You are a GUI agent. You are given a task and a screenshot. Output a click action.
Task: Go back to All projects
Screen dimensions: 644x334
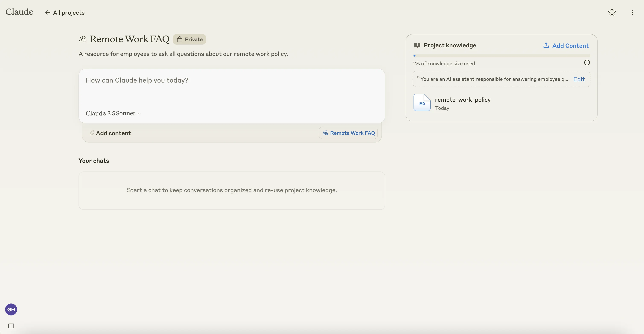tap(65, 13)
